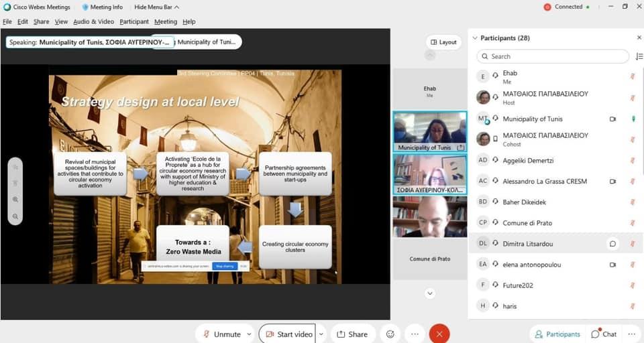This screenshot has height=343, width=644.
Task: Open the Participant menu
Action: click(x=134, y=21)
